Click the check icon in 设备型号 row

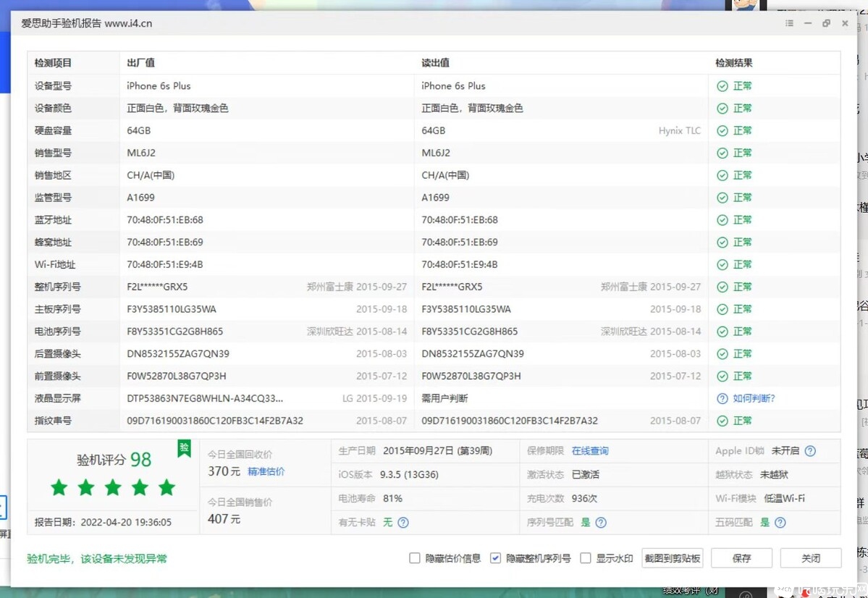[x=722, y=86]
